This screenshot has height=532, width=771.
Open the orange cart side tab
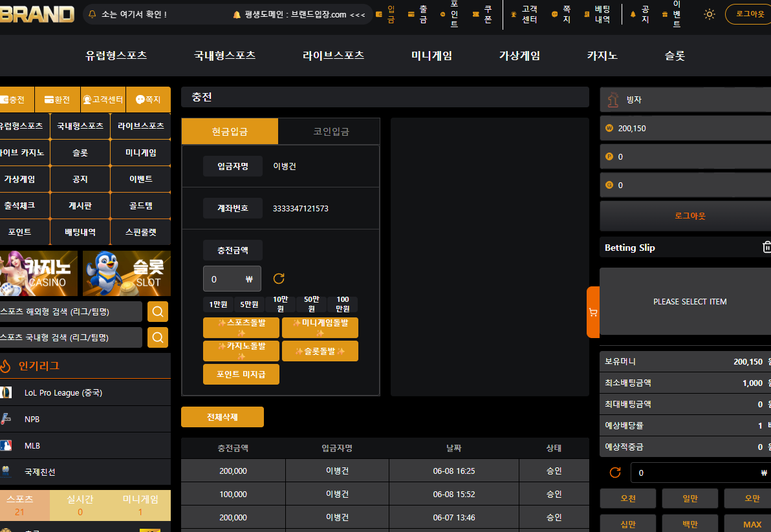[x=593, y=312]
